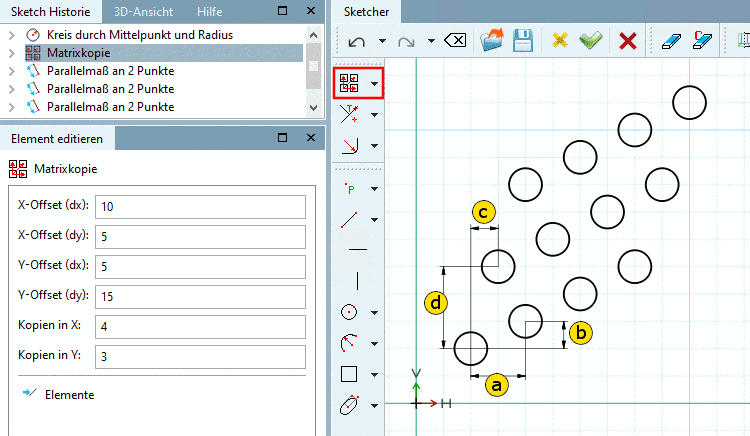Open the point tool dropdown arrow

click(375, 189)
